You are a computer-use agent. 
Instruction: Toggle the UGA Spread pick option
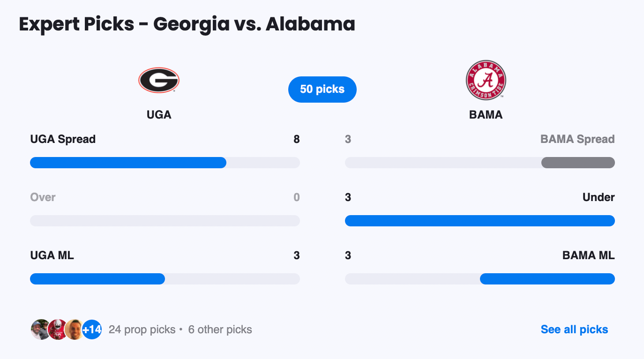(x=62, y=139)
